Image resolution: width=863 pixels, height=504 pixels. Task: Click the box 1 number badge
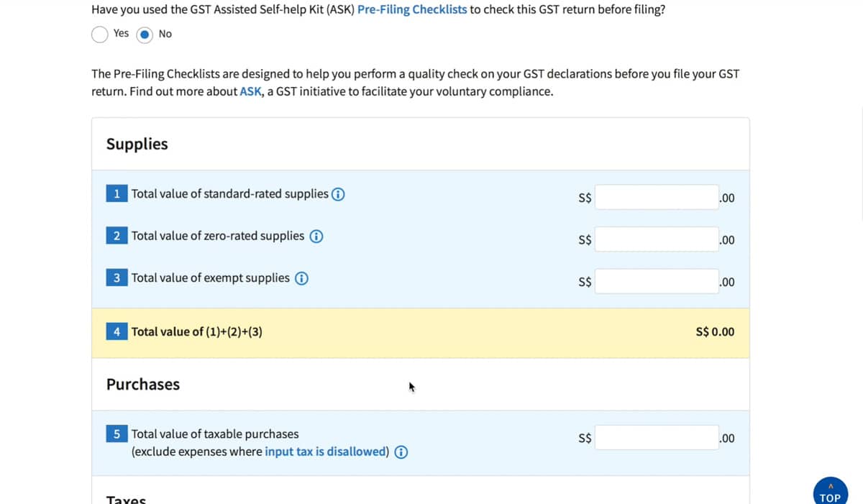point(117,194)
